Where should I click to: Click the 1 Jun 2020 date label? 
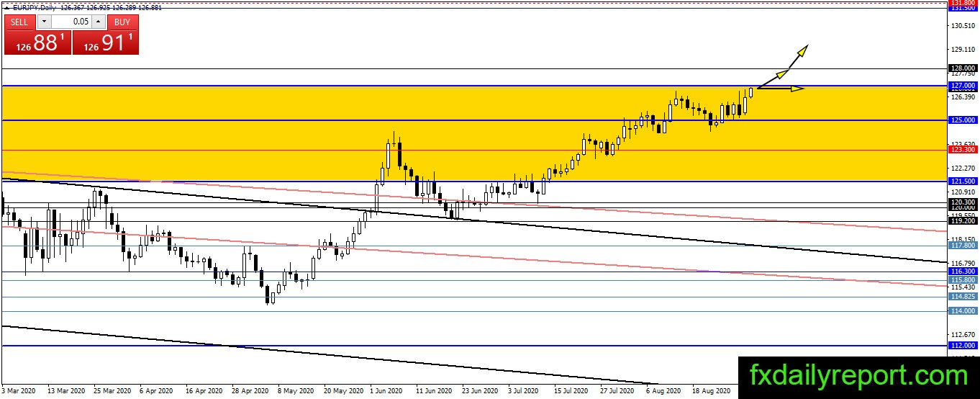pyautogui.click(x=386, y=391)
